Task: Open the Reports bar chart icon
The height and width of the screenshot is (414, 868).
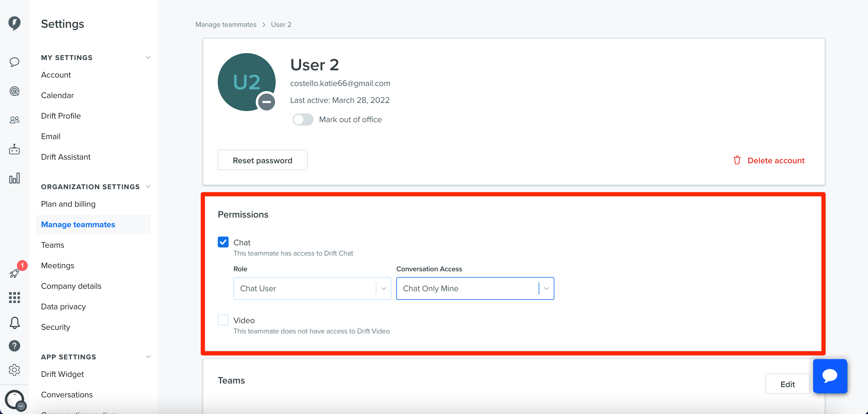Action: click(14, 178)
